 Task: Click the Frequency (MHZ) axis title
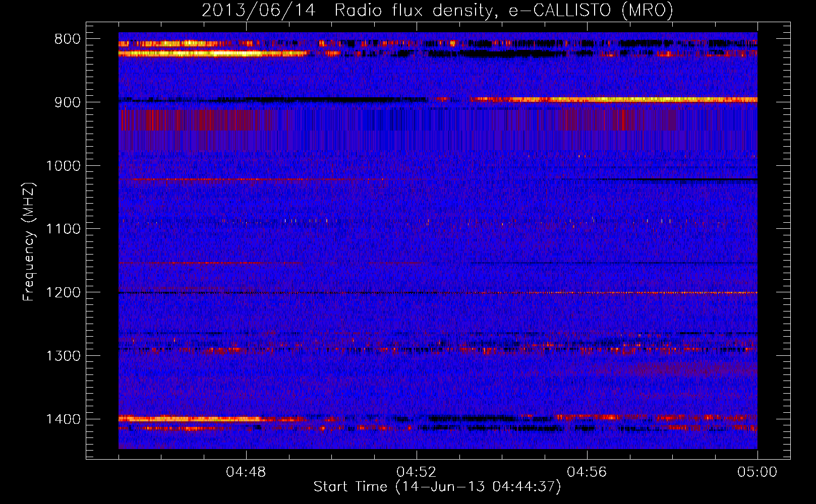pos(29,242)
